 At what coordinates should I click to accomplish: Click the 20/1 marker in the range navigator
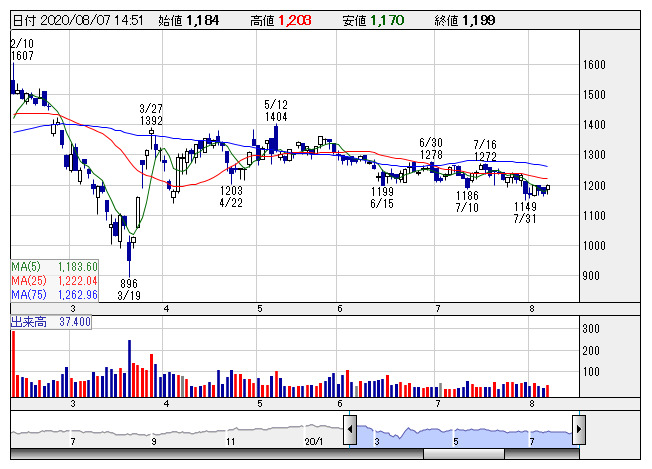314,441
